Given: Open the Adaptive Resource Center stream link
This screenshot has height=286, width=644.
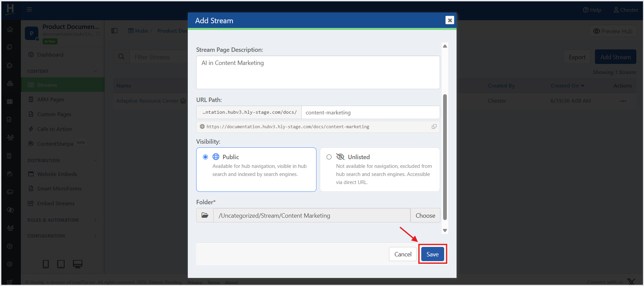Looking at the screenshot, I should pos(147,101).
